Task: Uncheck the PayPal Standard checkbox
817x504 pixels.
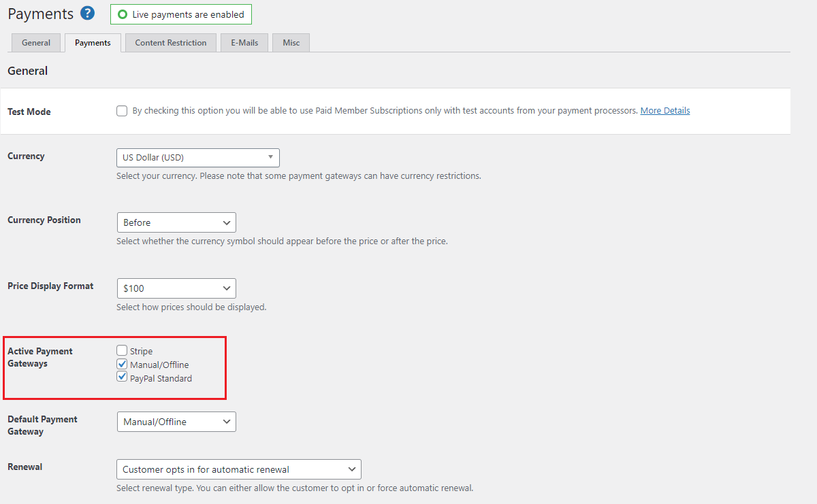Action: tap(122, 377)
